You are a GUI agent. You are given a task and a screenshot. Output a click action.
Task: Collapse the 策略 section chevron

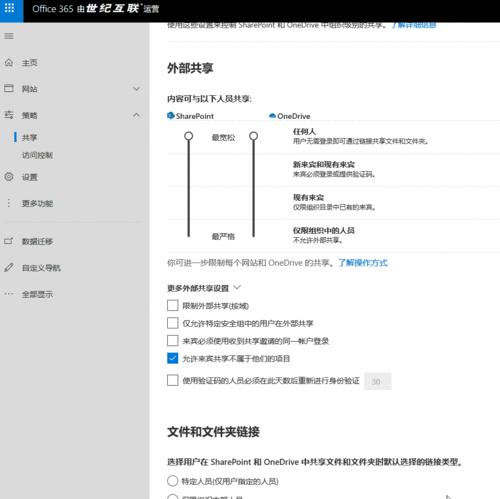pyautogui.click(x=136, y=115)
